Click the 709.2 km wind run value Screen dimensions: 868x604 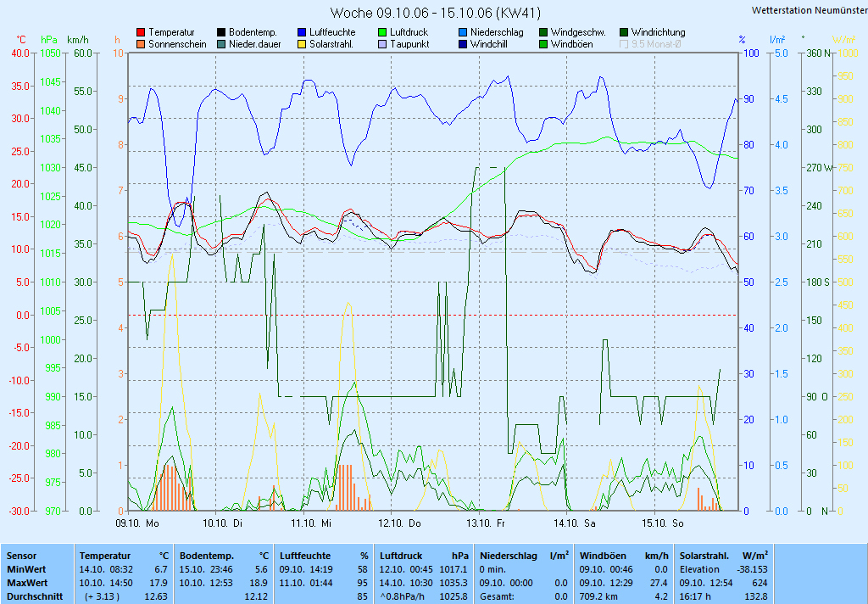click(x=600, y=597)
